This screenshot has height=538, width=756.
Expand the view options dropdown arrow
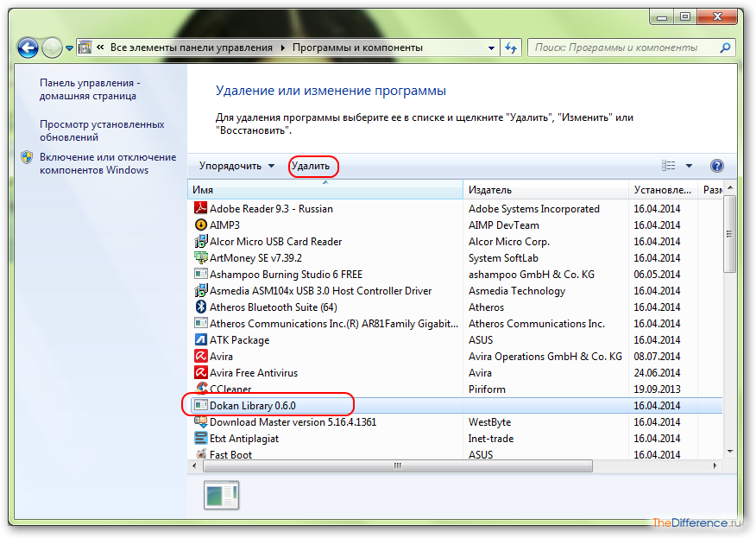[689, 166]
